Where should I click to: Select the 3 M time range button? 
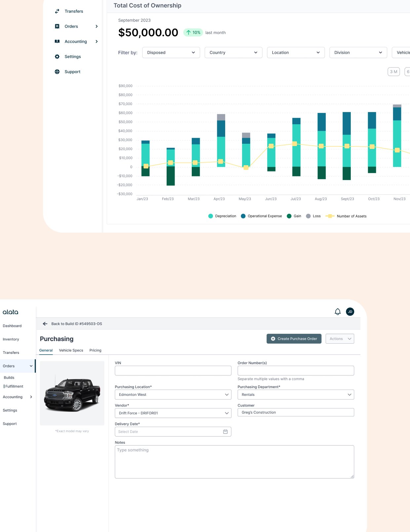coord(394,72)
